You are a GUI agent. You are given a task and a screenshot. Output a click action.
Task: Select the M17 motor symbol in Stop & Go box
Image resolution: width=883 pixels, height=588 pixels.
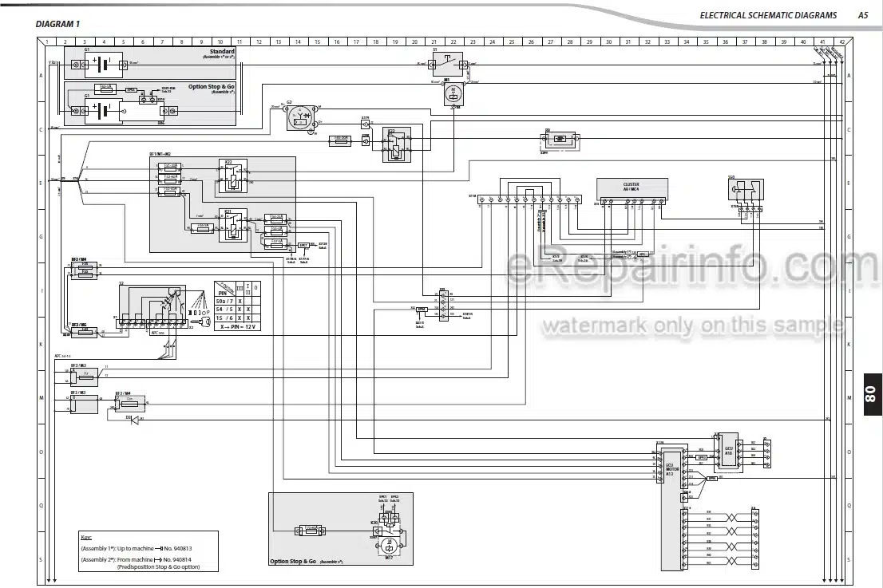(388, 545)
